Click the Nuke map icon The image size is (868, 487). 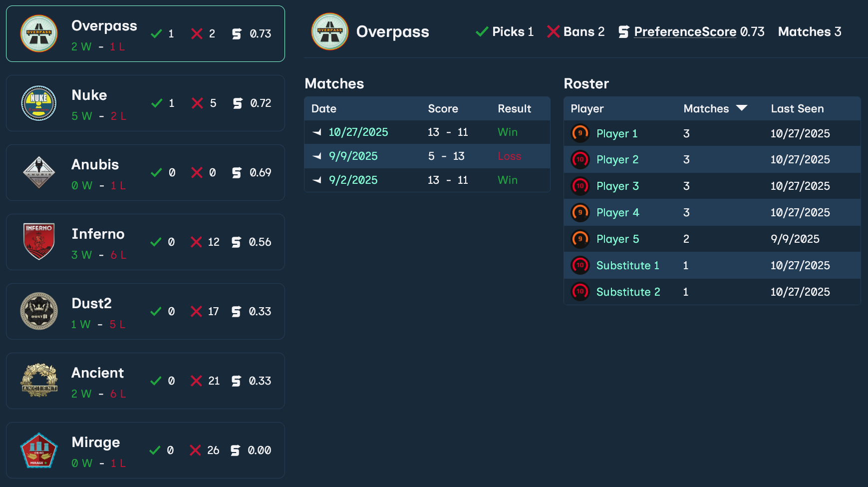tap(39, 103)
